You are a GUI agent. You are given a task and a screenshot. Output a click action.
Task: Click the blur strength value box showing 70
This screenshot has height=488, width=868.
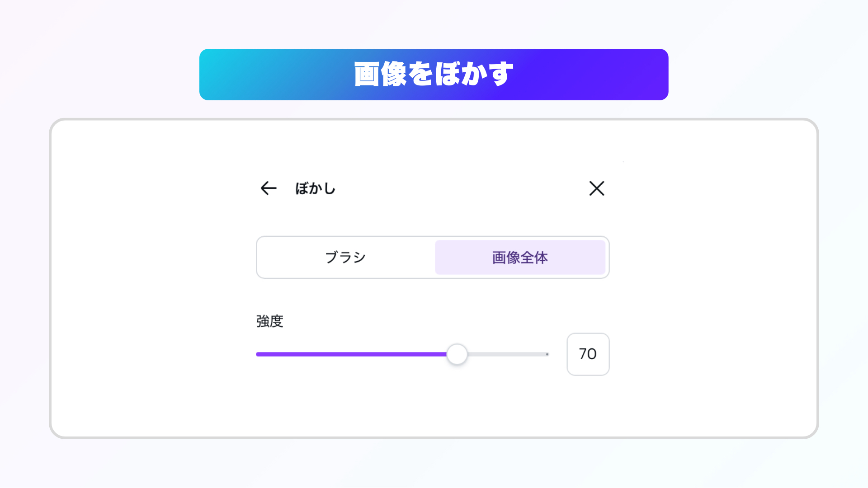point(588,354)
